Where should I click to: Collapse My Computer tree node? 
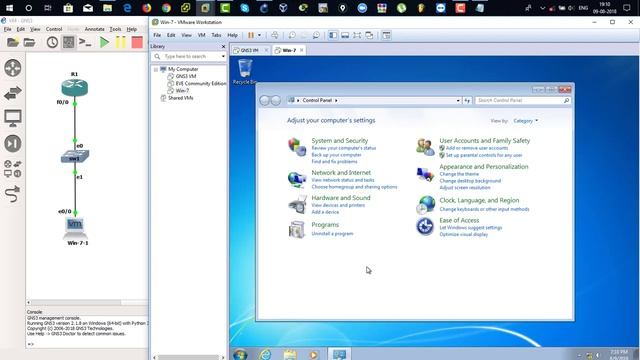(156, 69)
